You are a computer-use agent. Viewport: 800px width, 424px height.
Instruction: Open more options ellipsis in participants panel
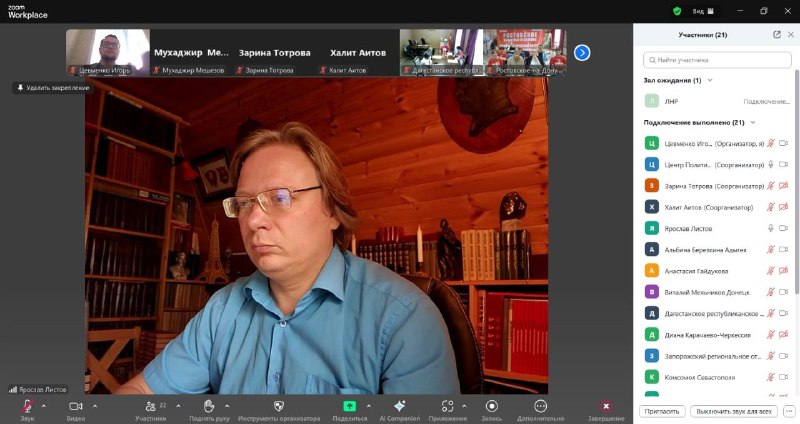(789, 411)
